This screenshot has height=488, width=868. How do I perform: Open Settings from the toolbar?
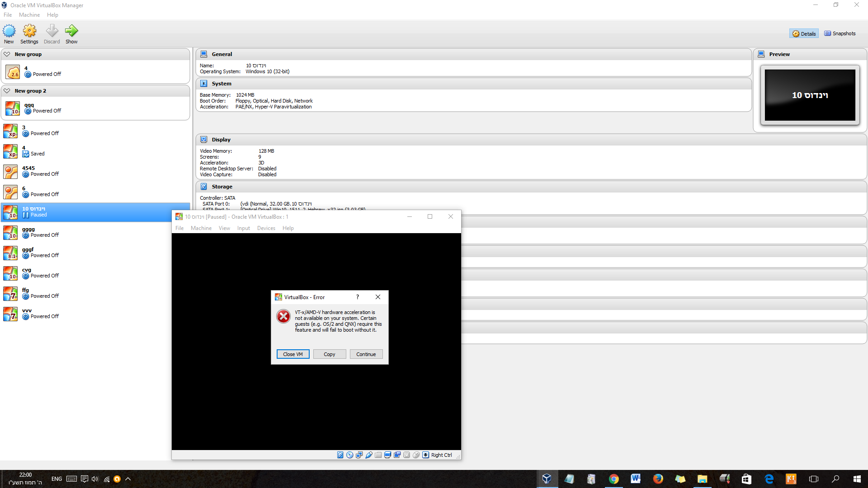point(29,34)
